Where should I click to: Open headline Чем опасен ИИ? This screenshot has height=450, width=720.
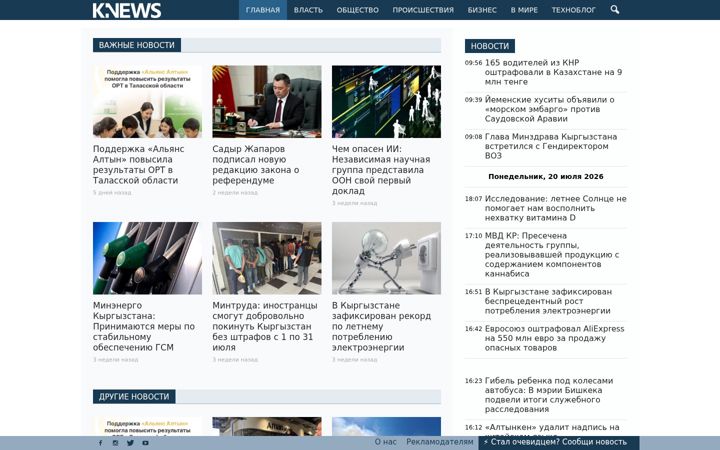tap(381, 170)
